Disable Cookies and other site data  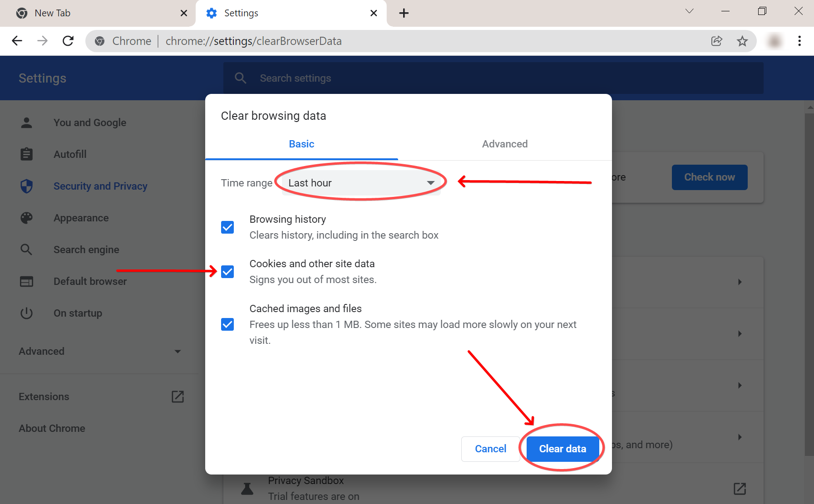[x=227, y=271]
